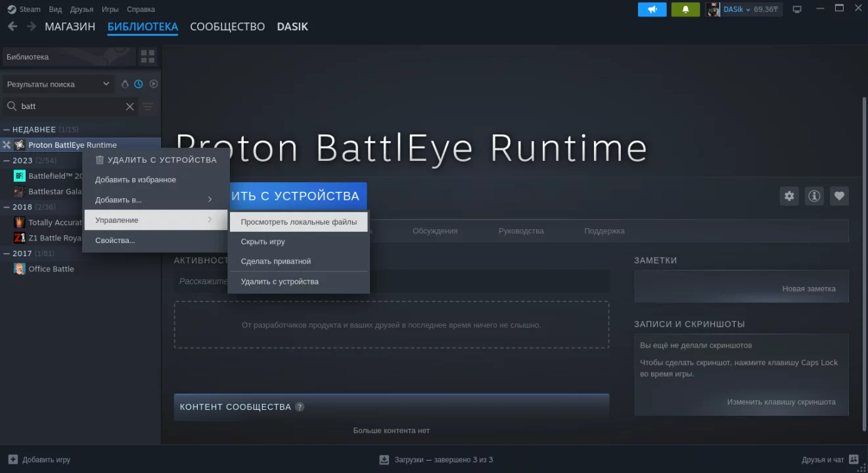Open the Друзья menu

click(x=81, y=9)
